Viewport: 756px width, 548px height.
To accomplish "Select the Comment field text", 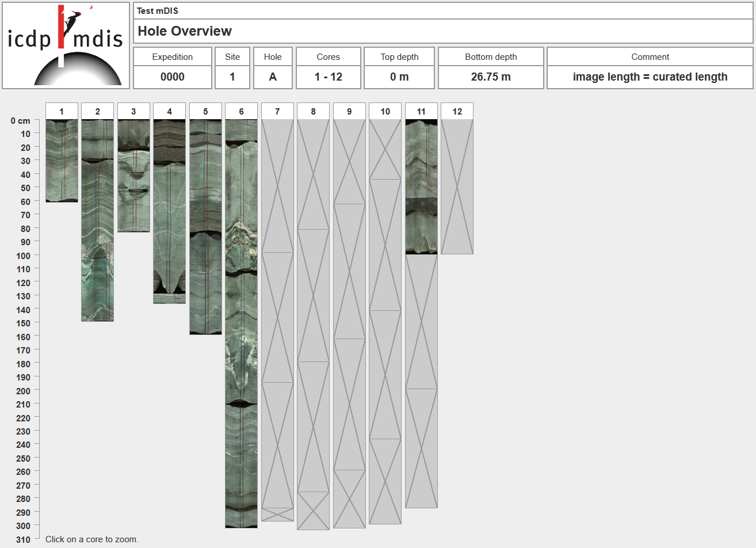I will (x=650, y=77).
